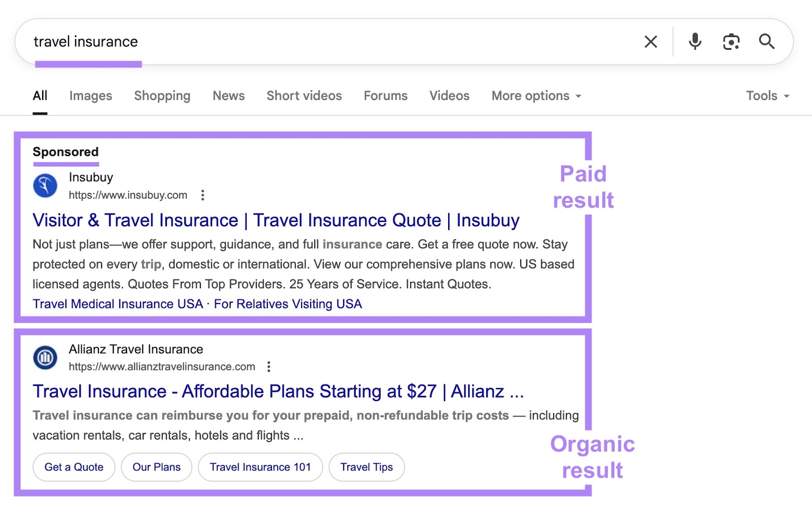Viewport: 812px width, 507px height.
Task: Click the Travel Tips chip
Action: [366, 467]
